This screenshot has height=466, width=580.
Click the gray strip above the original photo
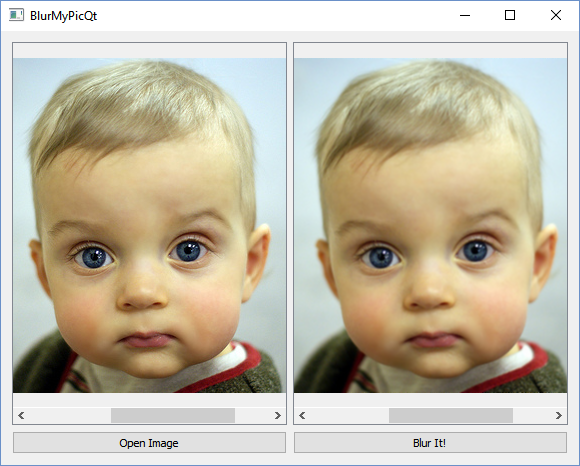pos(149,51)
